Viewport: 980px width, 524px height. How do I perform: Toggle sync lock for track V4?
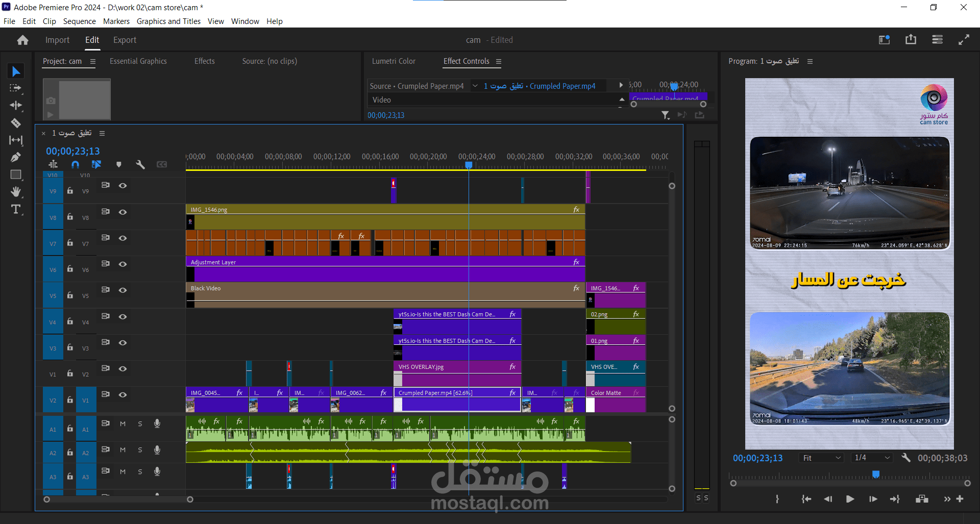point(105,316)
